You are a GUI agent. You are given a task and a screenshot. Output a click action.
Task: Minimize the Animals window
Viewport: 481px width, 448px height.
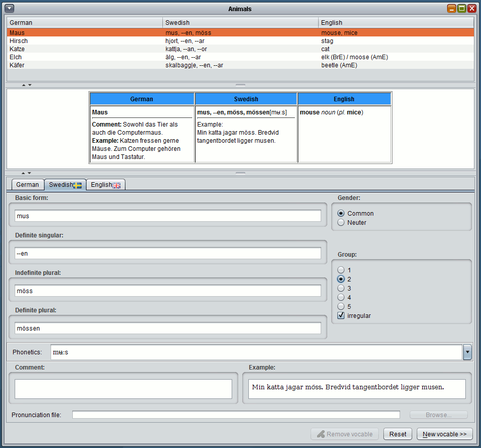click(x=452, y=9)
